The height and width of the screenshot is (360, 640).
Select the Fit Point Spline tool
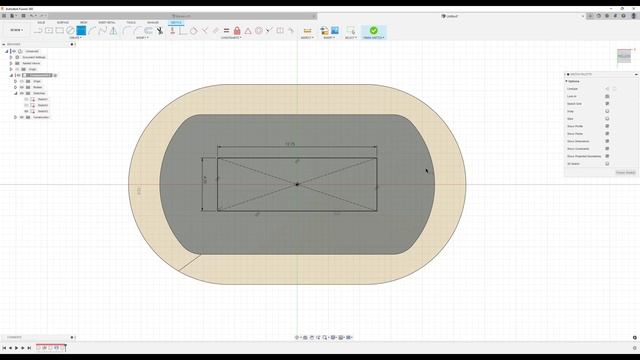click(102, 31)
